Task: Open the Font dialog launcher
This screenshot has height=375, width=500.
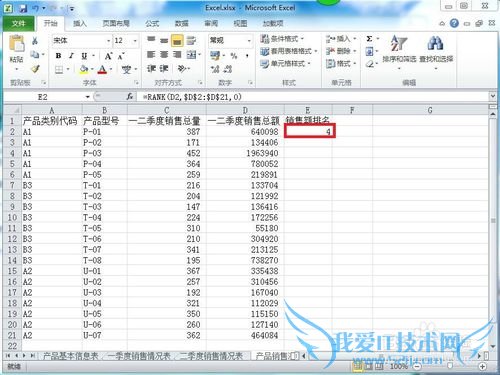Action: (136, 82)
